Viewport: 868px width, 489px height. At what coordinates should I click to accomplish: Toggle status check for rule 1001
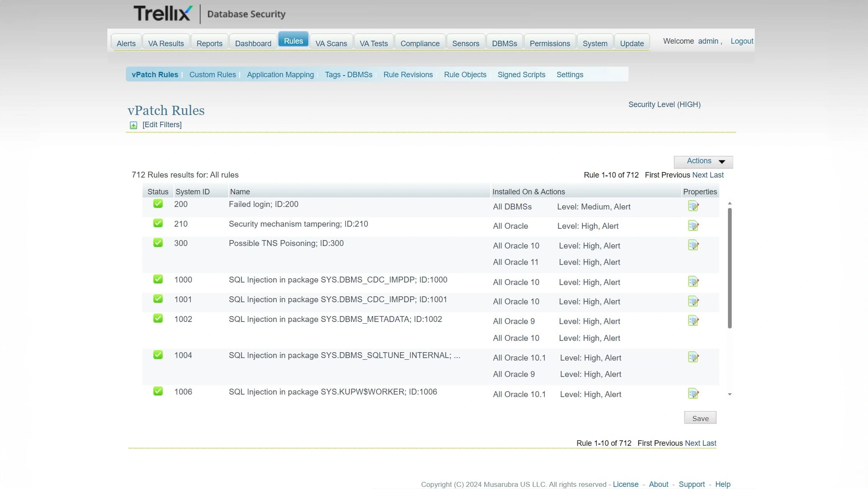click(x=158, y=298)
